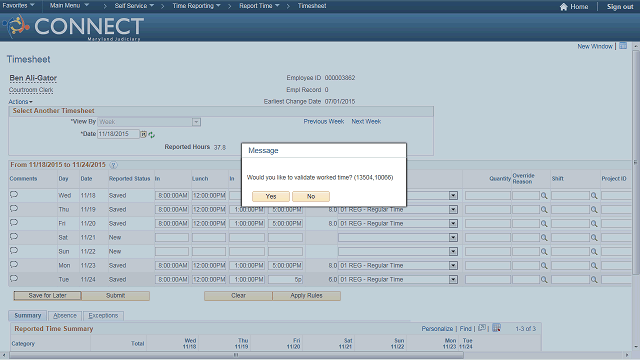This screenshot has width=640, height=360.
Task: Click the Personalize link in the summary
Action: click(437, 329)
